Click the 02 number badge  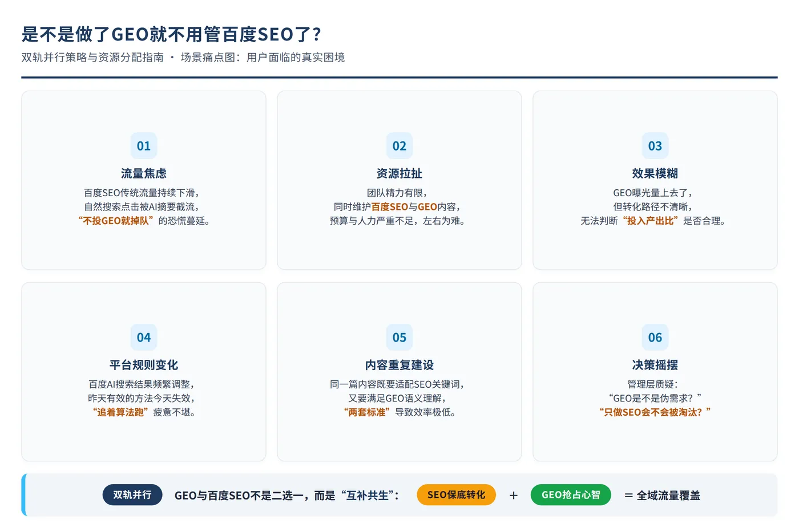click(x=399, y=146)
